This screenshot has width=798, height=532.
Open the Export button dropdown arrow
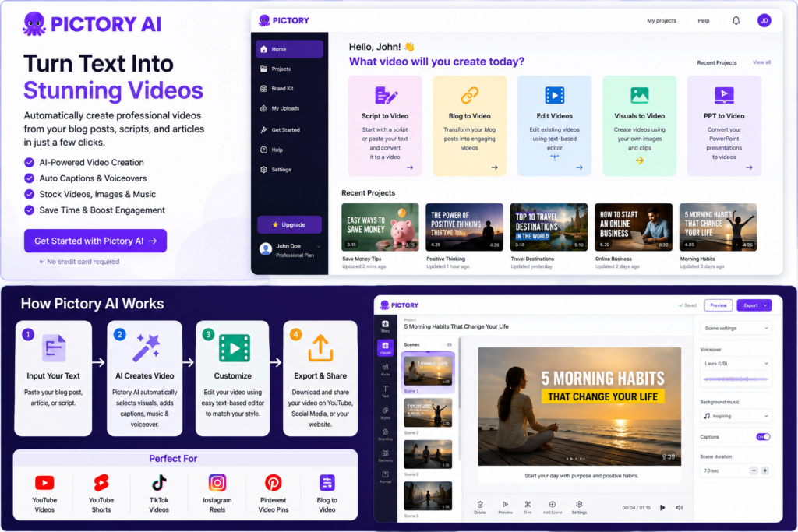pyautogui.click(x=765, y=305)
